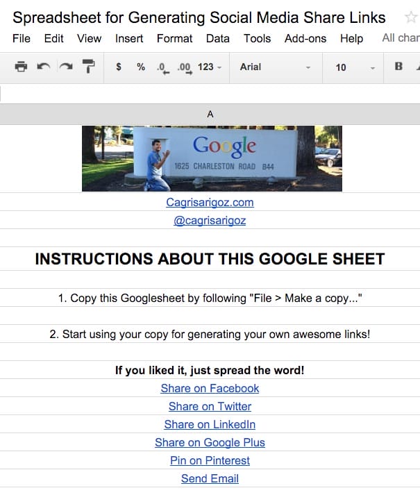Toggle Bold formatting button
This screenshot has height=504, width=420.
398,66
